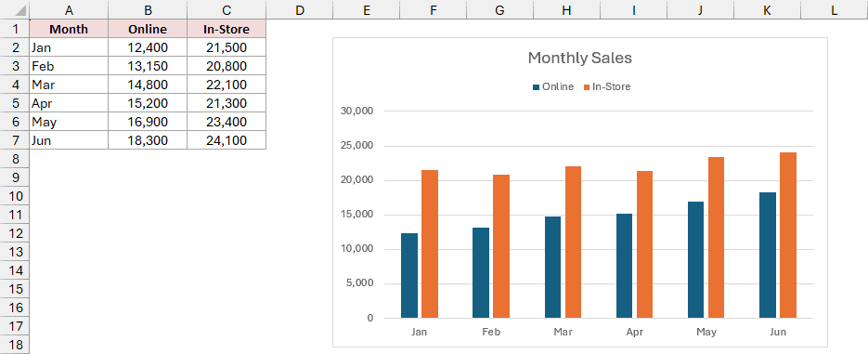Select row 15 header
Screen dimensions: 868x354
(15, 289)
